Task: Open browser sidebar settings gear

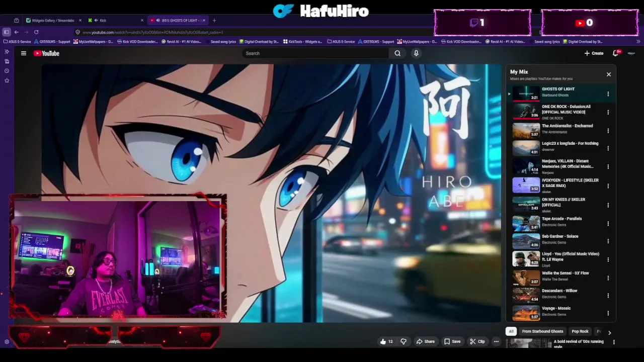Action: [7, 342]
